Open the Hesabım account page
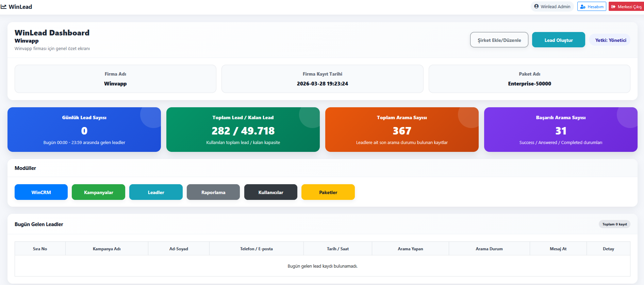 coord(592,6)
